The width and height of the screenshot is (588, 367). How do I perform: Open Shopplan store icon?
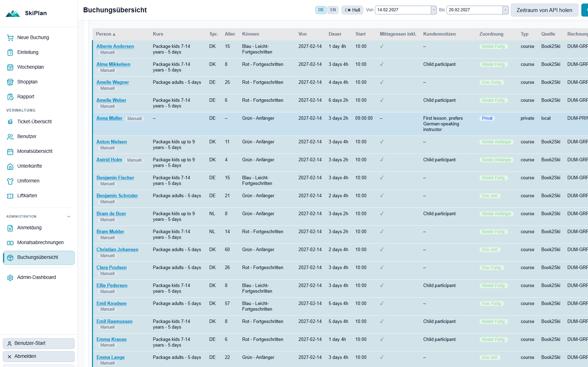point(10,82)
